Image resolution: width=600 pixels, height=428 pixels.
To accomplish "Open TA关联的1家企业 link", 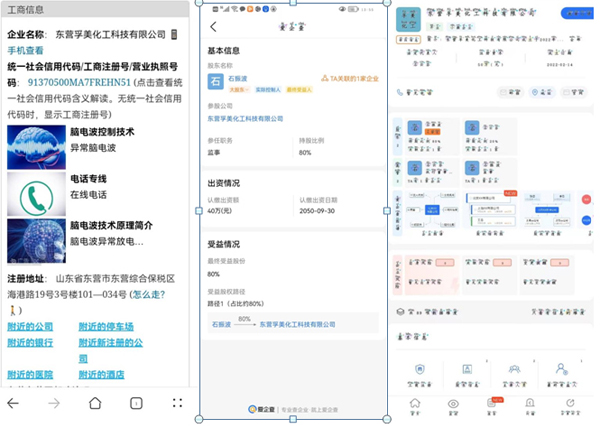I will (x=350, y=78).
